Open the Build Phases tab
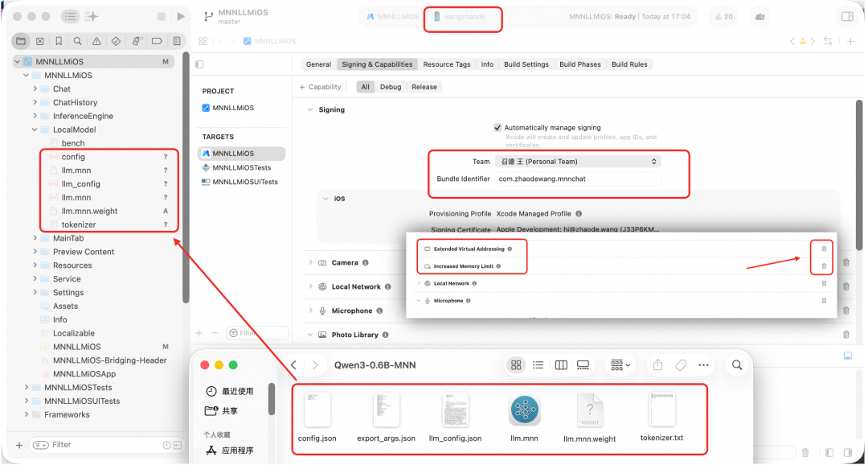 click(x=579, y=64)
